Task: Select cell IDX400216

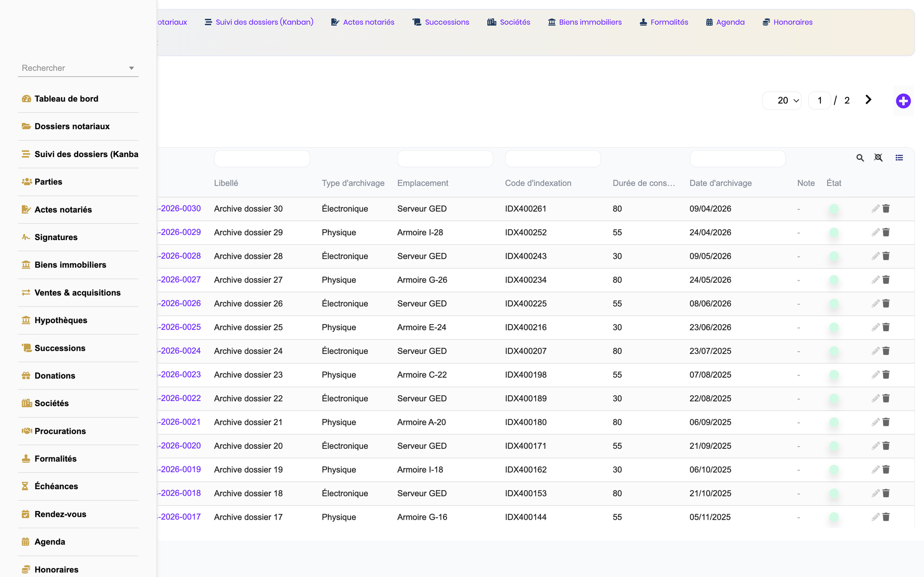Action: click(x=526, y=327)
